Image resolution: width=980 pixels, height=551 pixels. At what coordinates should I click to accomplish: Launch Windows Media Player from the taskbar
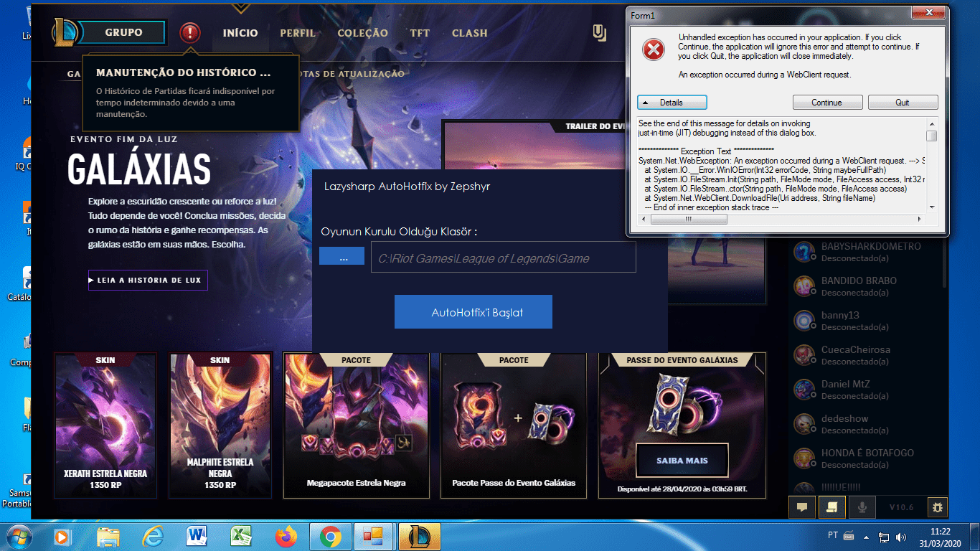click(62, 536)
